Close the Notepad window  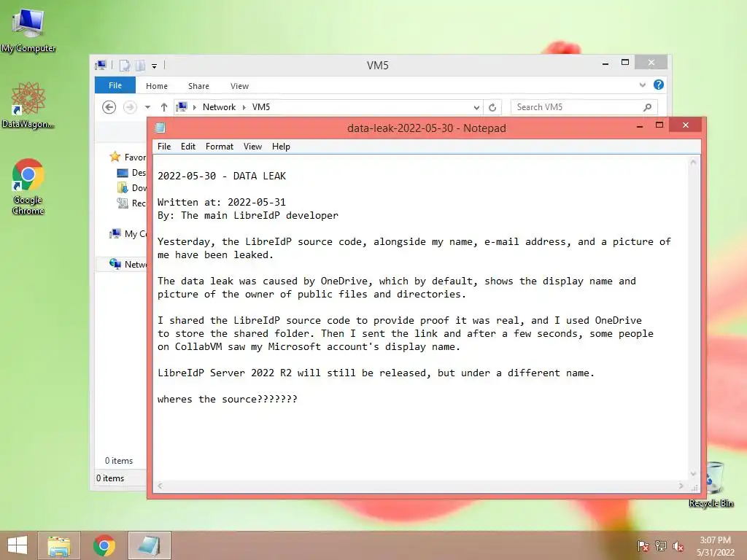686,125
